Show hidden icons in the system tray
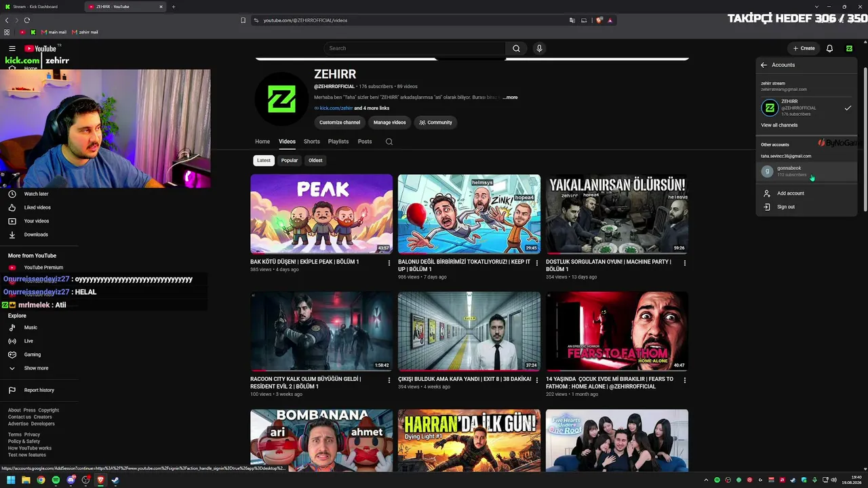The height and width of the screenshot is (488, 868). pyautogui.click(x=706, y=481)
